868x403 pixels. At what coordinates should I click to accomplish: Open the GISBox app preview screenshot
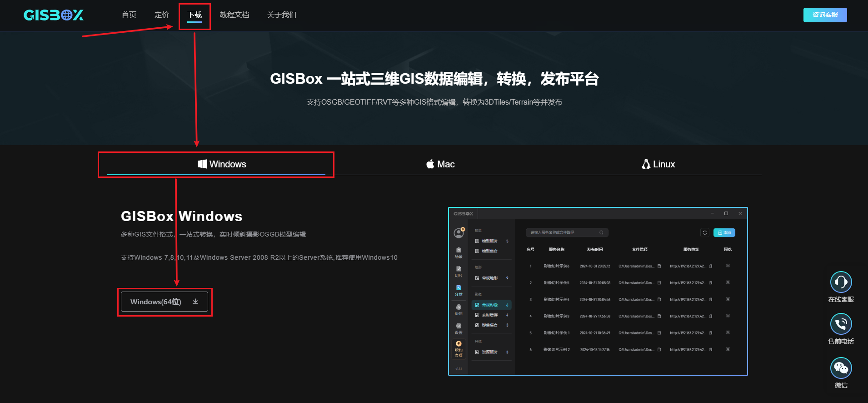coord(598,292)
